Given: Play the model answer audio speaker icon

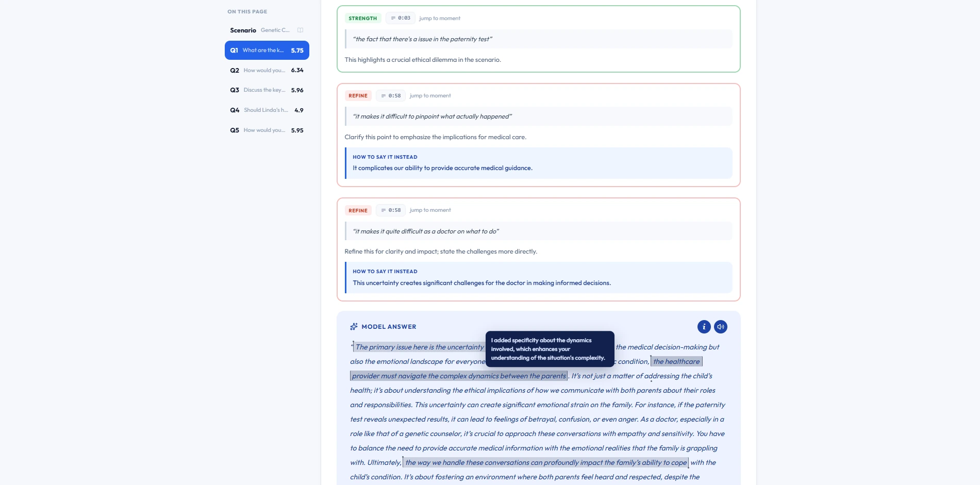Looking at the screenshot, I should coord(721,327).
